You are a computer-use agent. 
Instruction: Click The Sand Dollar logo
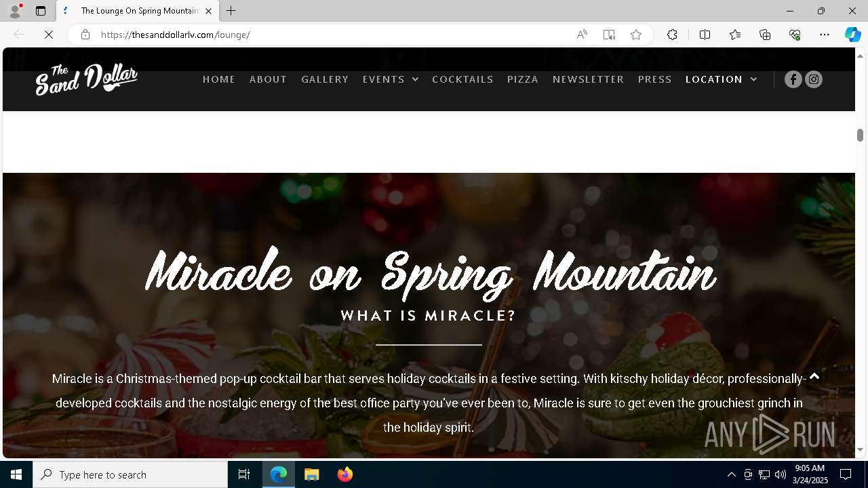(87, 79)
